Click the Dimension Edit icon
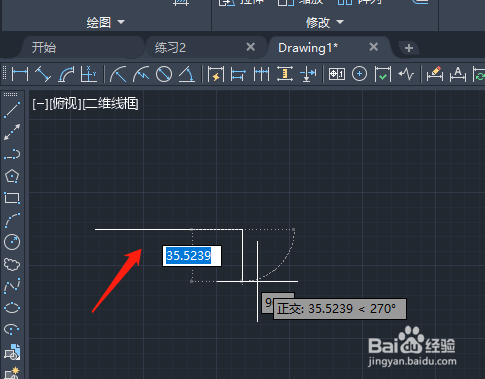 [435, 74]
